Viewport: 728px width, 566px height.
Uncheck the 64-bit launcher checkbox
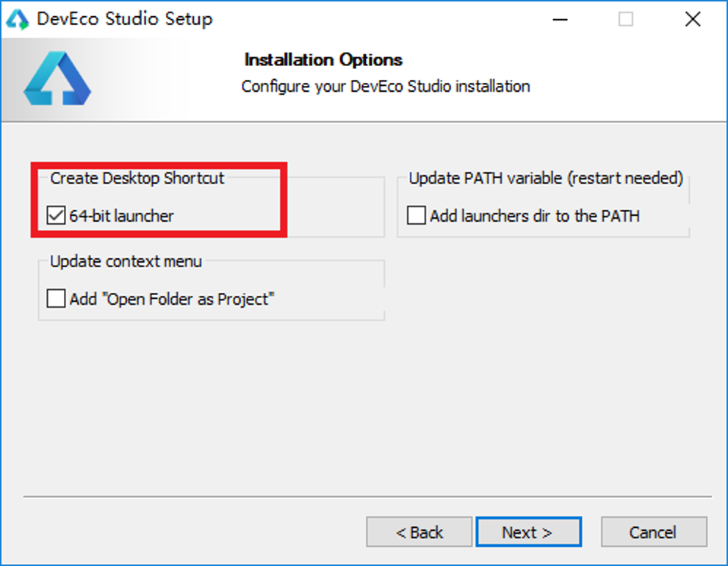pos(56,216)
